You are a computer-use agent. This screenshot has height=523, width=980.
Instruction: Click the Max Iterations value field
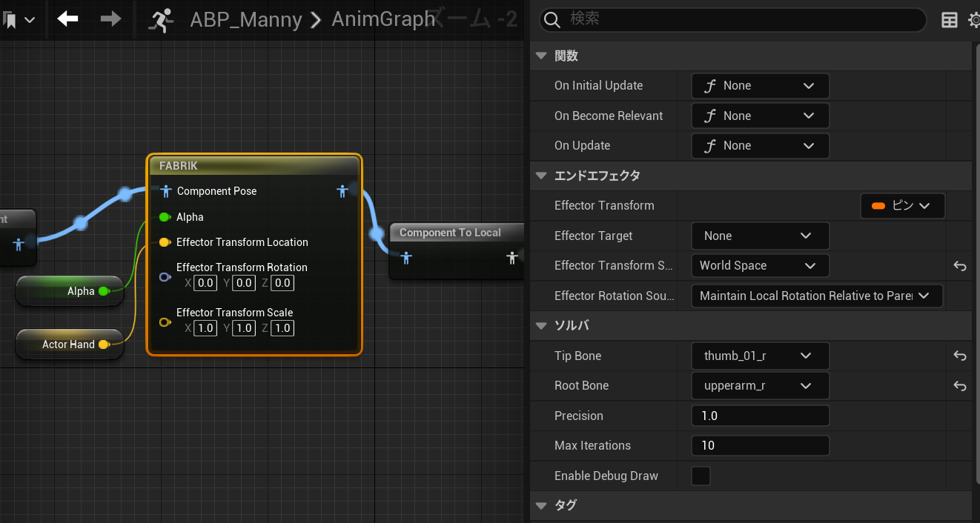(x=760, y=445)
